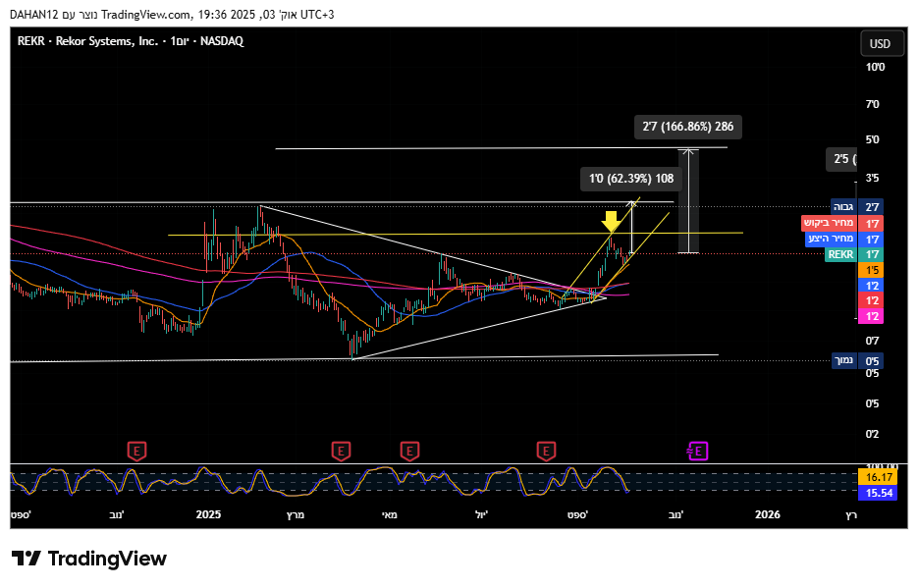Open the red earnings marker closest to מאי
Viewport: 918px width, 588px height.
(409, 452)
